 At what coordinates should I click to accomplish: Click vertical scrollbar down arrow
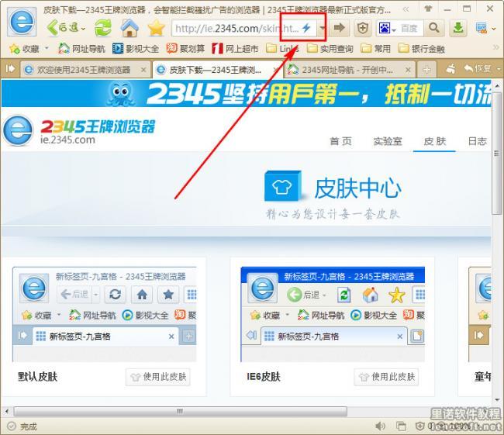[x=497, y=400]
